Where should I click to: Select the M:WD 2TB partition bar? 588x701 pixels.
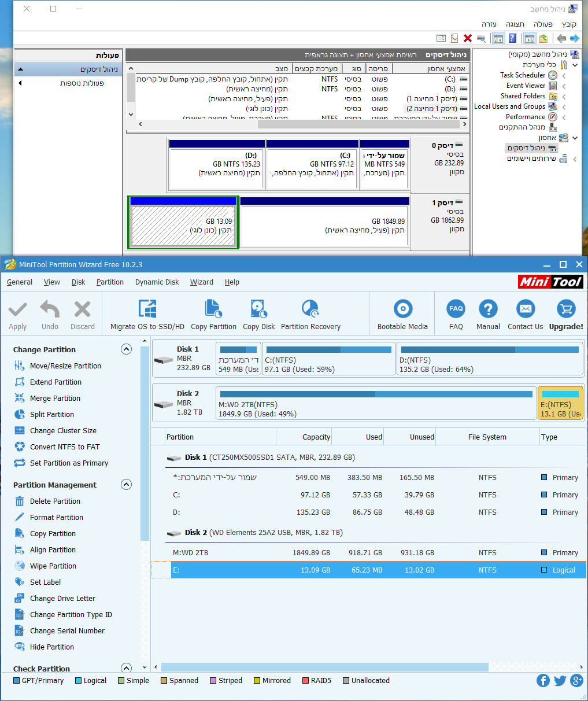pos(376,403)
